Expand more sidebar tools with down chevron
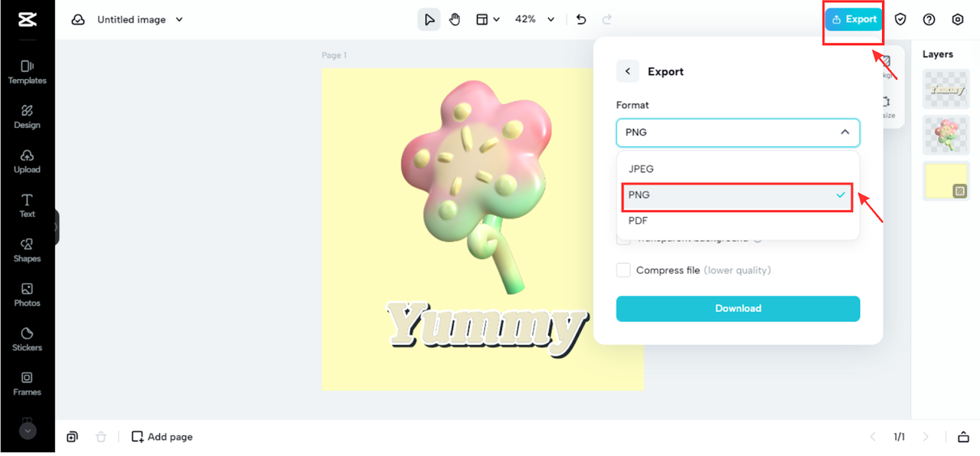The width and height of the screenshot is (980, 456). tap(28, 431)
